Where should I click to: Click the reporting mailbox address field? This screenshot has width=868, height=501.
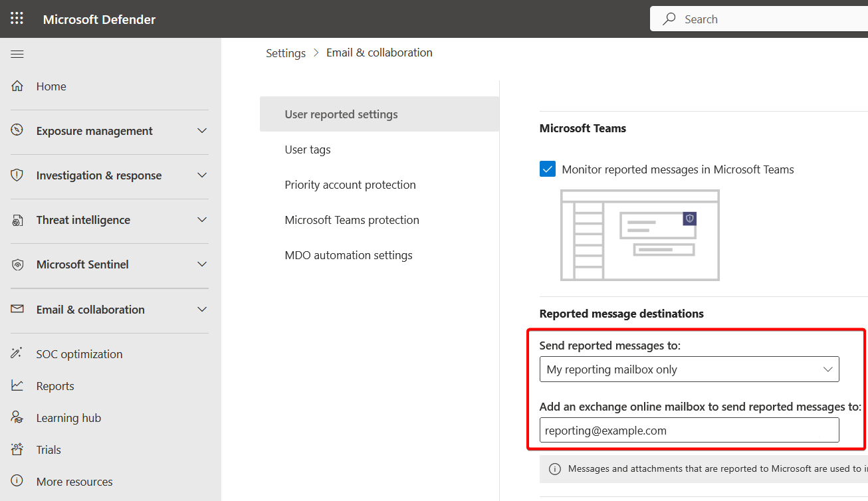click(x=689, y=431)
